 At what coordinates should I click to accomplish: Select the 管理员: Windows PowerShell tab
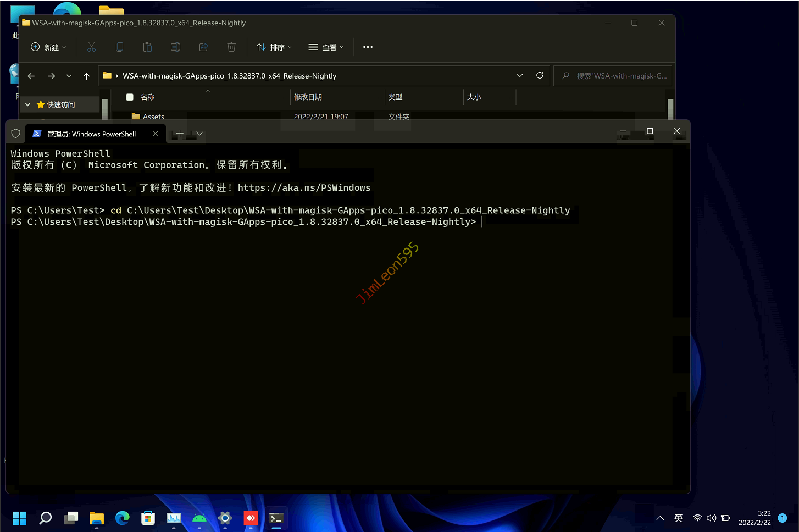coord(91,134)
